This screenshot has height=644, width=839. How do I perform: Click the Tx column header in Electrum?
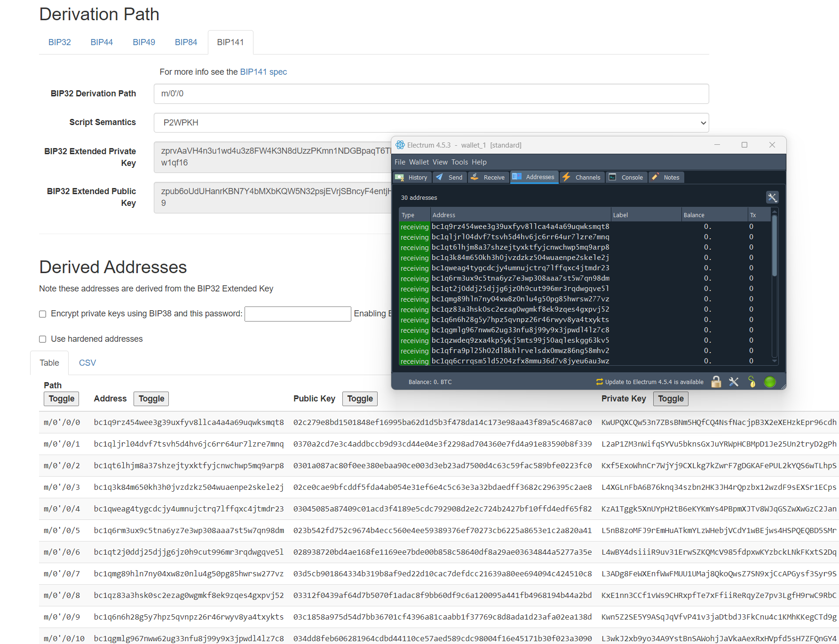coord(759,215)
